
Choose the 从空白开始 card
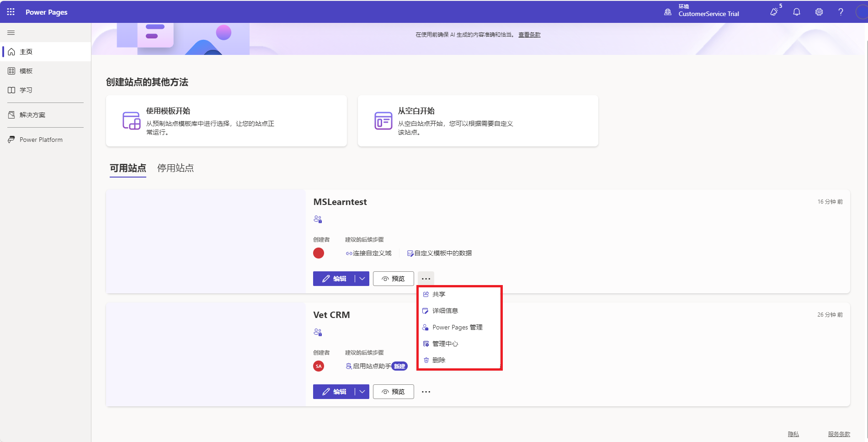(478, 121)
